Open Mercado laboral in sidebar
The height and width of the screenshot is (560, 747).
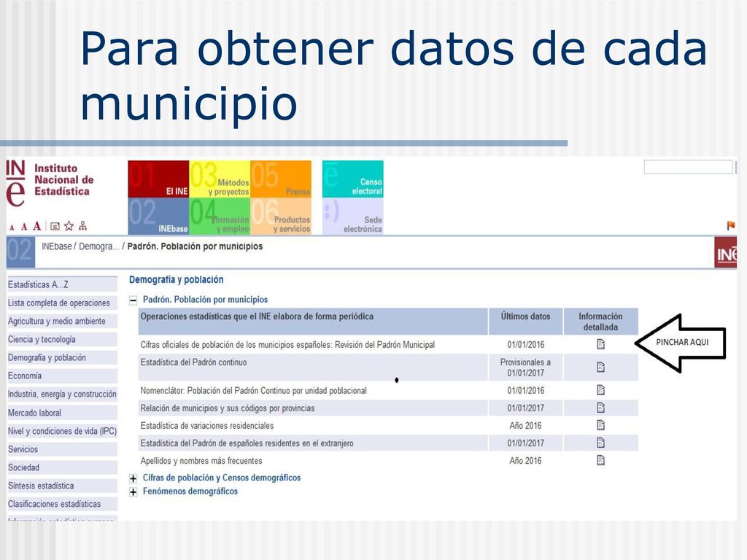(x=62, y=413)
